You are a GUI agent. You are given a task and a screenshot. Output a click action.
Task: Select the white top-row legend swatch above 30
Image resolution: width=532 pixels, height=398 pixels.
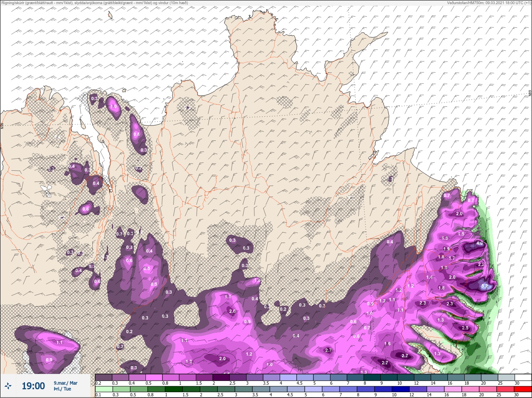[x=523, y=378]
